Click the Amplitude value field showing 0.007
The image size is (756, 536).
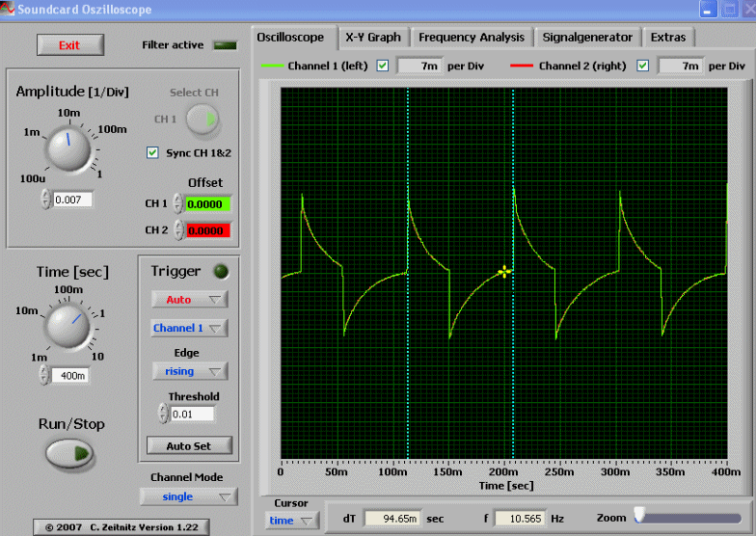pyautogui.click(x=72, y=200)
